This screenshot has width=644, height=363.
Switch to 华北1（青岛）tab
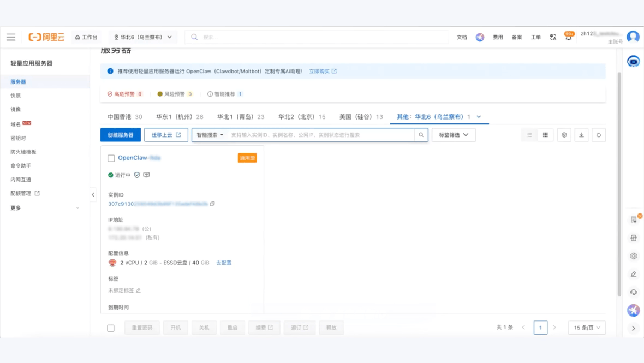click(241, 117)
